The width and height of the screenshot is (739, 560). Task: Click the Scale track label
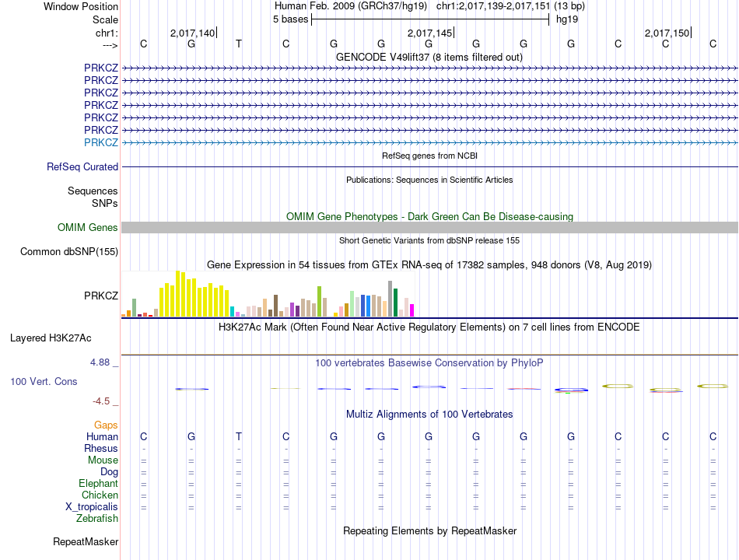point(105,19)
